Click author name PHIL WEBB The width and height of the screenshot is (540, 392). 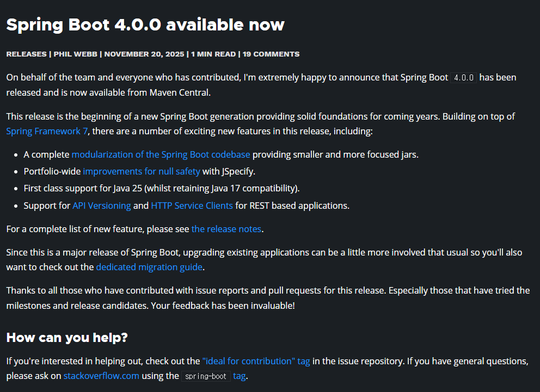[x=76, y=54]
